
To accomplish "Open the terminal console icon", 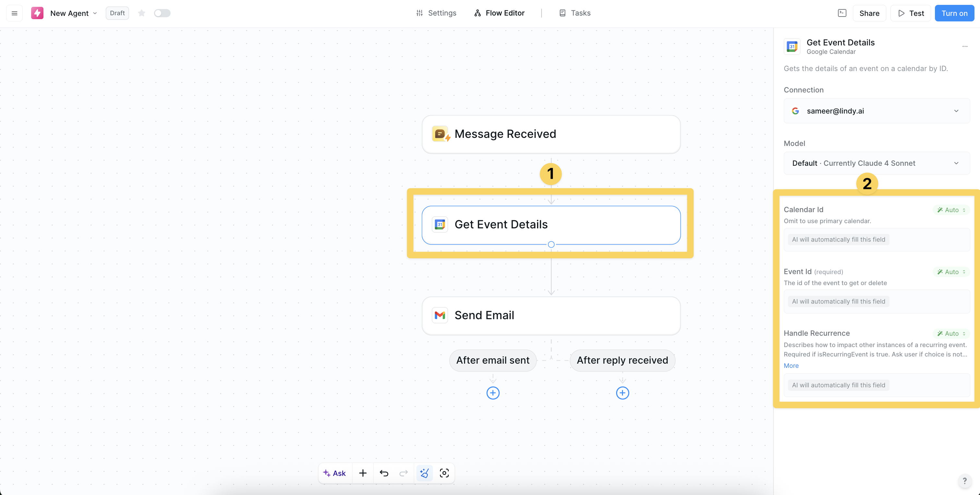I will click(842, 13).
